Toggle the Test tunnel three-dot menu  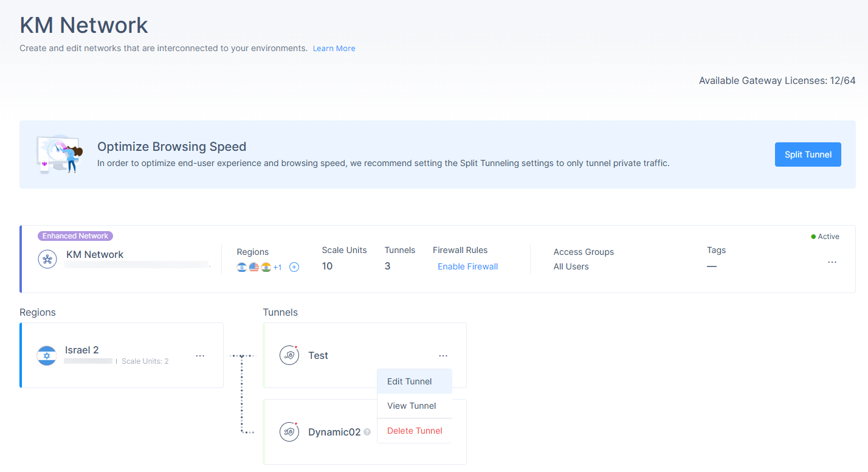coord(443,356)
